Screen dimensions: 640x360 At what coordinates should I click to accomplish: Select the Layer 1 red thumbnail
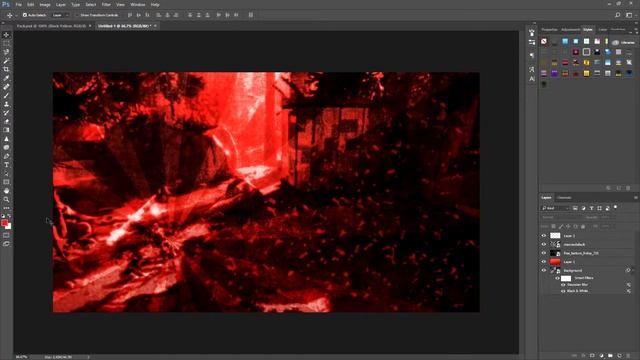(x=555, y=262)
